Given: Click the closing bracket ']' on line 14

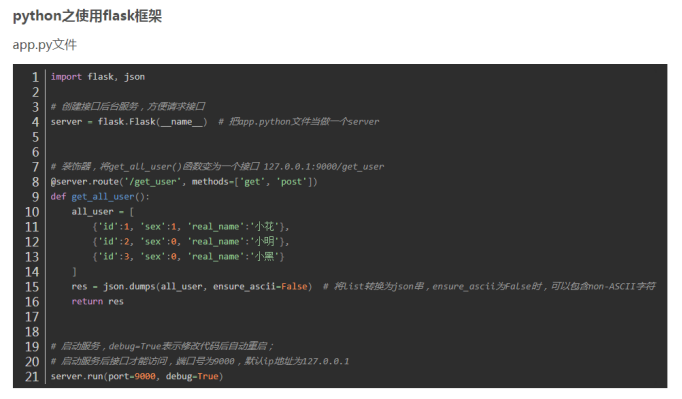Looking at the screenshot, I should [74, 272].
